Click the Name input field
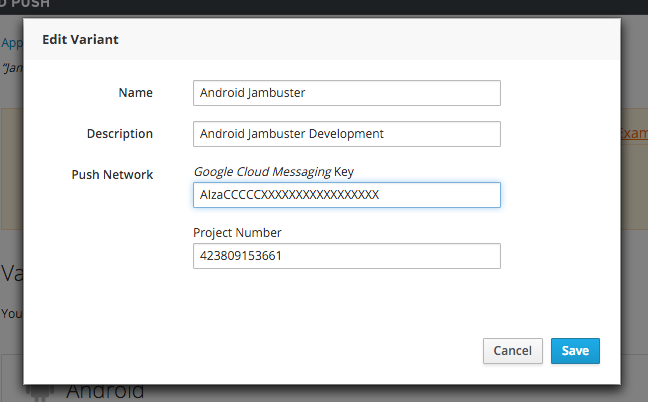Image resolution: width=648 pixels, height=402 pixels. 346,93
